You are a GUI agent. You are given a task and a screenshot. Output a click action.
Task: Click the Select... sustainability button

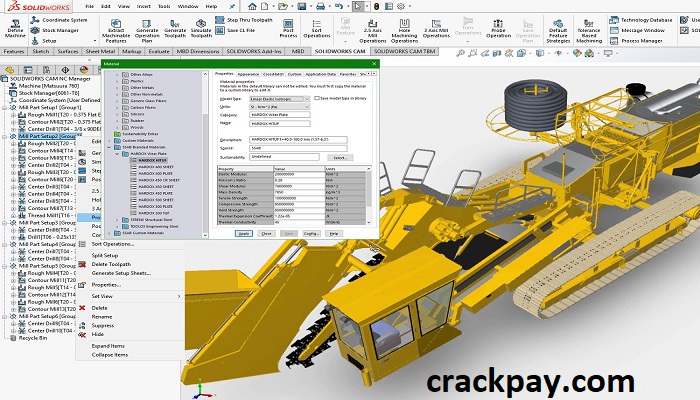point(340,158)
